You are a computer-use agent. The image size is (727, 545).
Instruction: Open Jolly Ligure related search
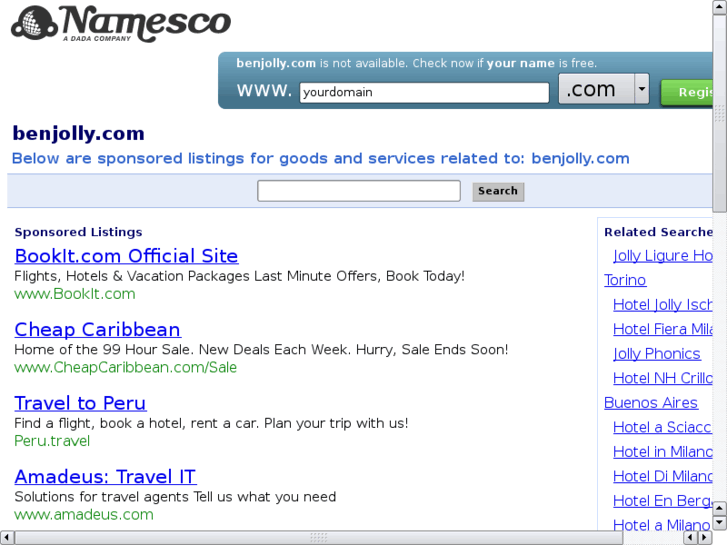point(663,256)
